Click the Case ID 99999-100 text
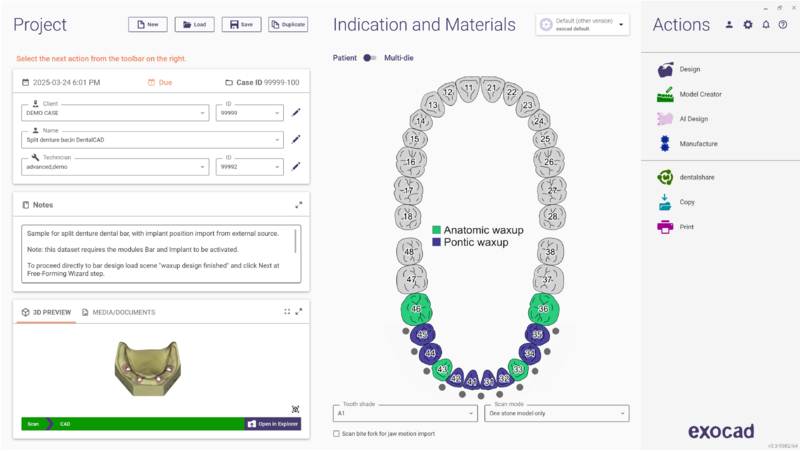800x450 pixels. click(x=268, y=82)
